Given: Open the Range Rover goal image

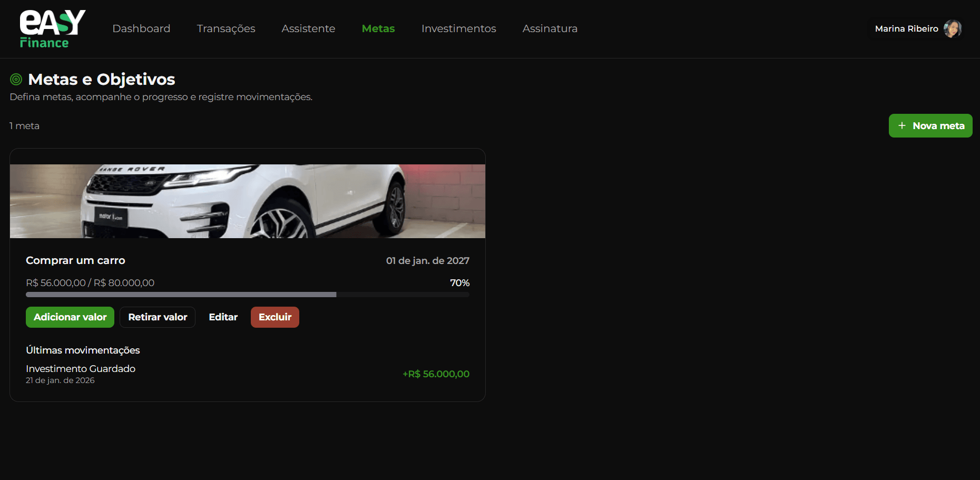Looking at the screenshot, I should (248, 201).
